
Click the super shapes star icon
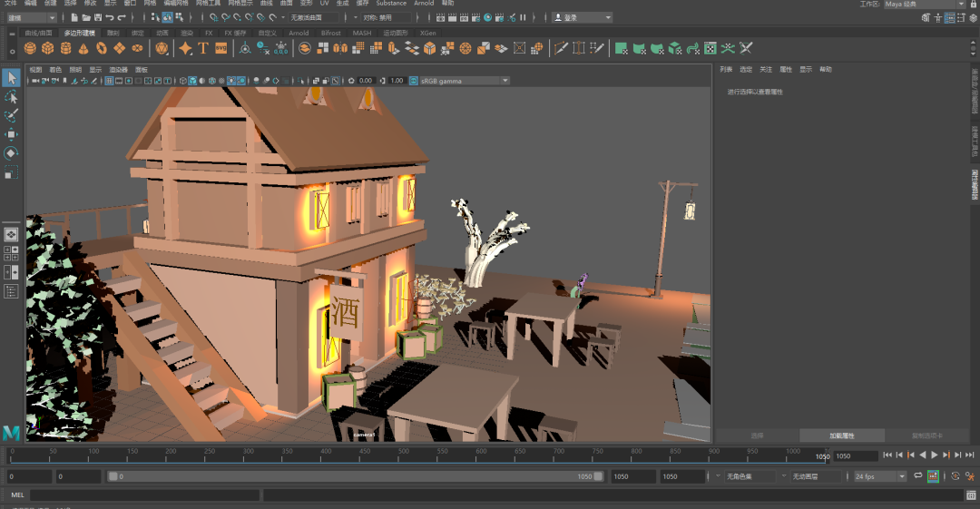tap(186, 48)
